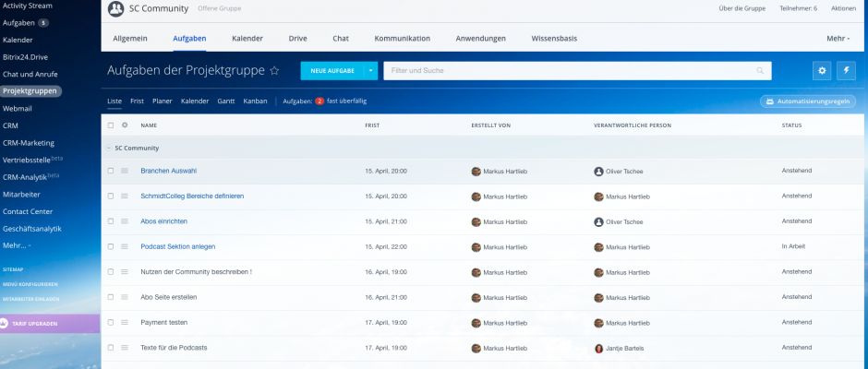Click the SC Community group avatar icon
868x369 pixels.
115,9
